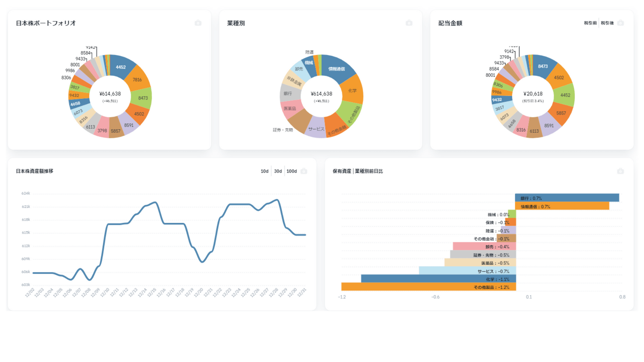The width and height of the screenshot is (644, 362).
Task: Select その他製品 slice in 業種別 donut
Action: click(351, 115)
